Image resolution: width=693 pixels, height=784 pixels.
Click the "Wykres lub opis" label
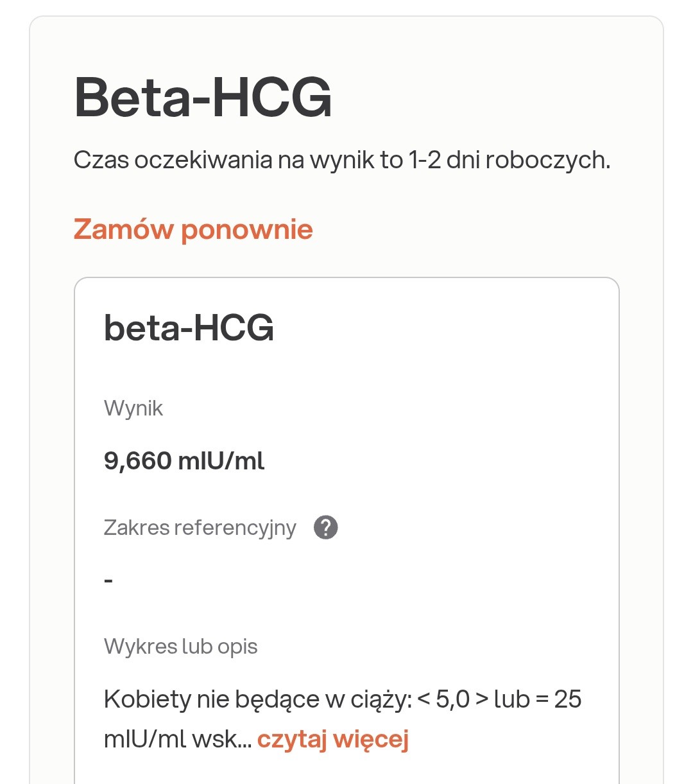[180, 647]
